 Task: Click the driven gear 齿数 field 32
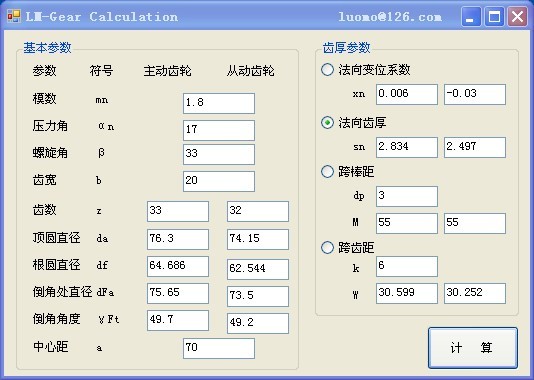(258, 211)
